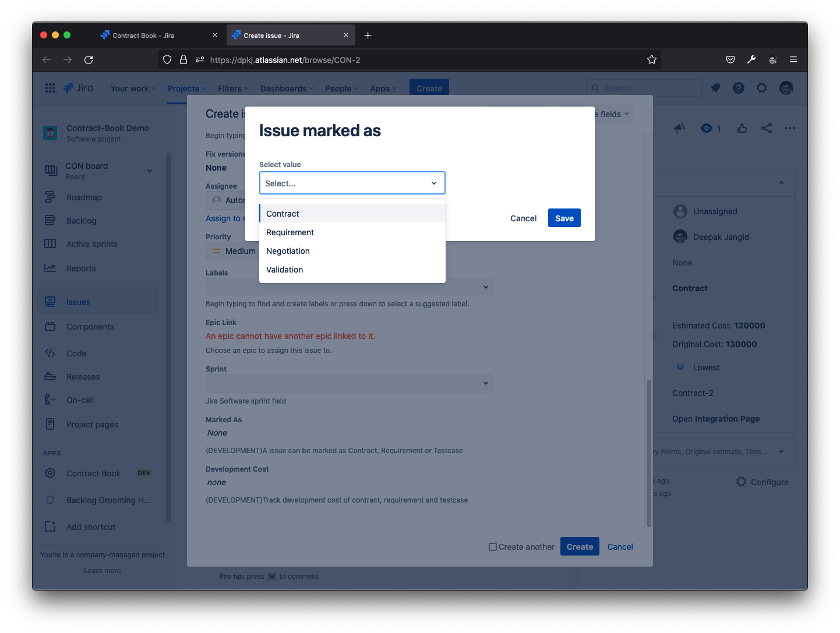Open the Jira settings gear icon
The height and width of the screenshot is (633, 840).
pyautogui.click(x=762, y=88)
